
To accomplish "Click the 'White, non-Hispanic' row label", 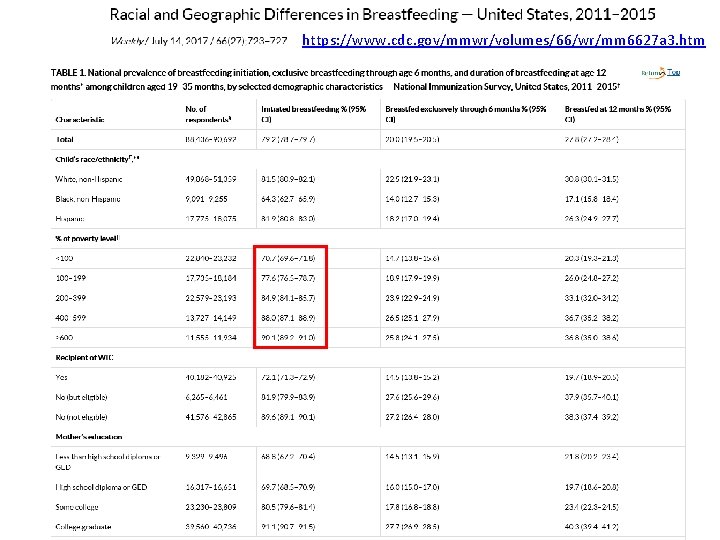I will pos(89,179).
